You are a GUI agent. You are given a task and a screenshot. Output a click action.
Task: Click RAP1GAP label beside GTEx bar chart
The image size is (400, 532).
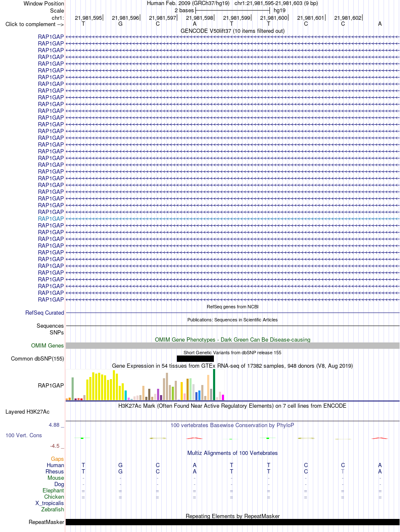point(51,385)
